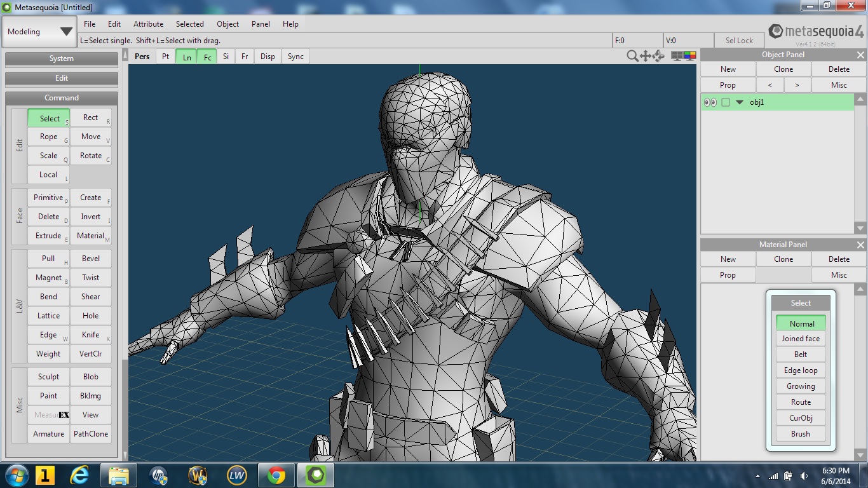Screen dimensions: 868x488
Task: Click Clone in the Material Panel
Action: (783, 259)
